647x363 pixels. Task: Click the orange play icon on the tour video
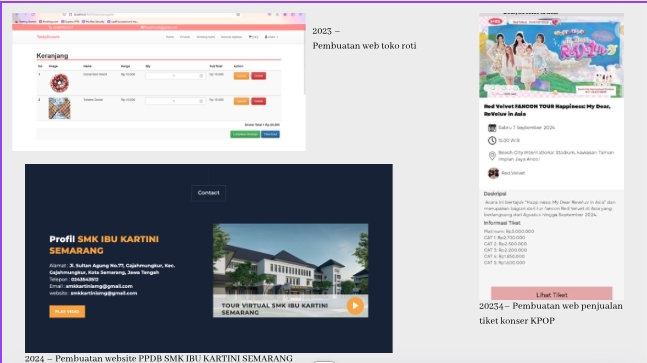(355, 306)
